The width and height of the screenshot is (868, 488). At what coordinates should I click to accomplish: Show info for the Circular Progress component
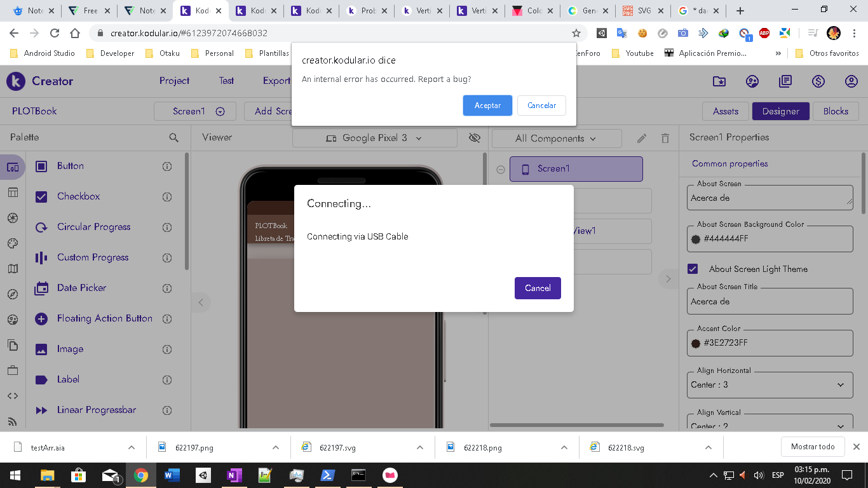(x=167, y=227)
